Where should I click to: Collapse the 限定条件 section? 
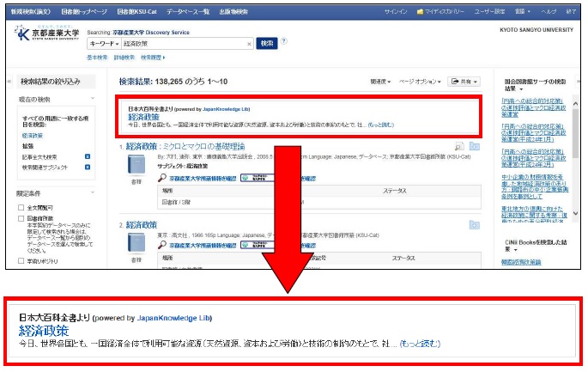(93, 192)
